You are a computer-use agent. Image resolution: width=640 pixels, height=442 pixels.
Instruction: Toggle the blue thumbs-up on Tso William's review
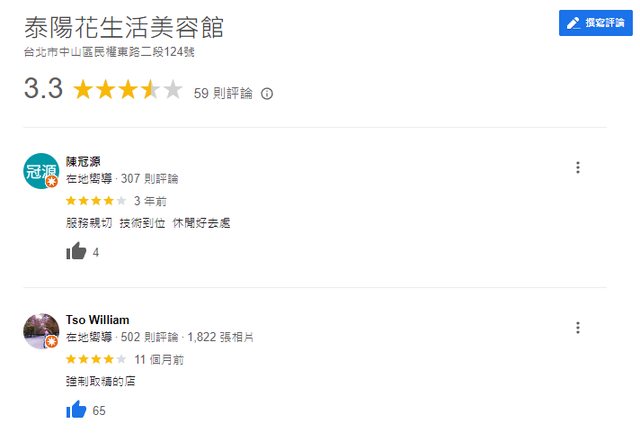pyautogui.click(x=76, y=410)
